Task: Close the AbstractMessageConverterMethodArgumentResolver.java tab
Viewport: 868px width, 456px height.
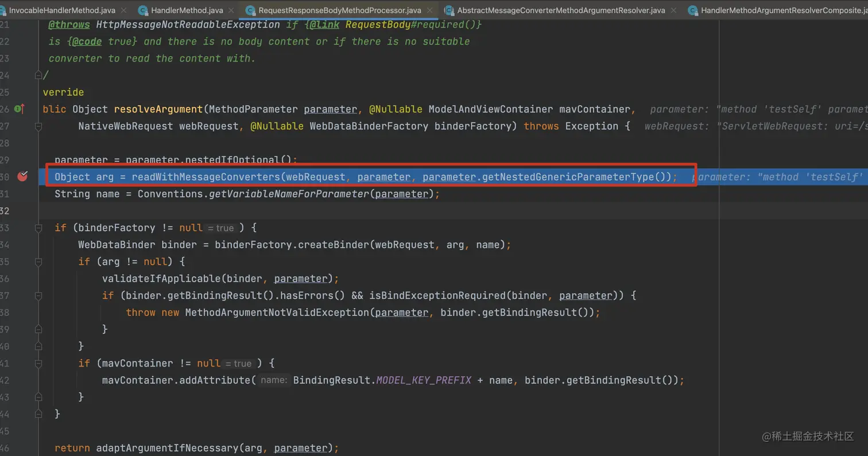Action: click(673, 10)
